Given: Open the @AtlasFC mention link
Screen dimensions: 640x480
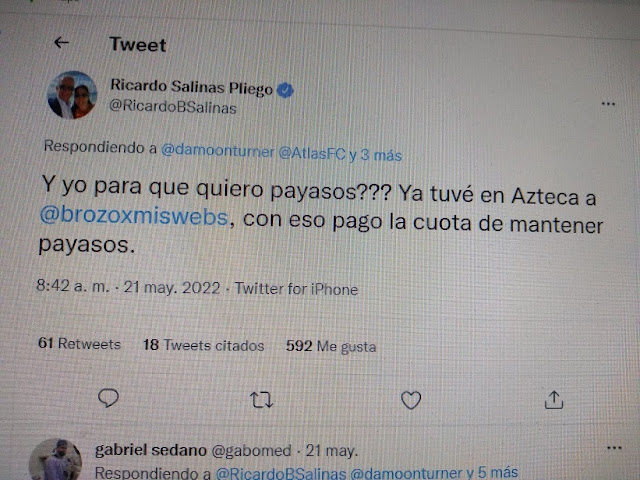Looking at the screenshot, I should click(x=312, y=153).
